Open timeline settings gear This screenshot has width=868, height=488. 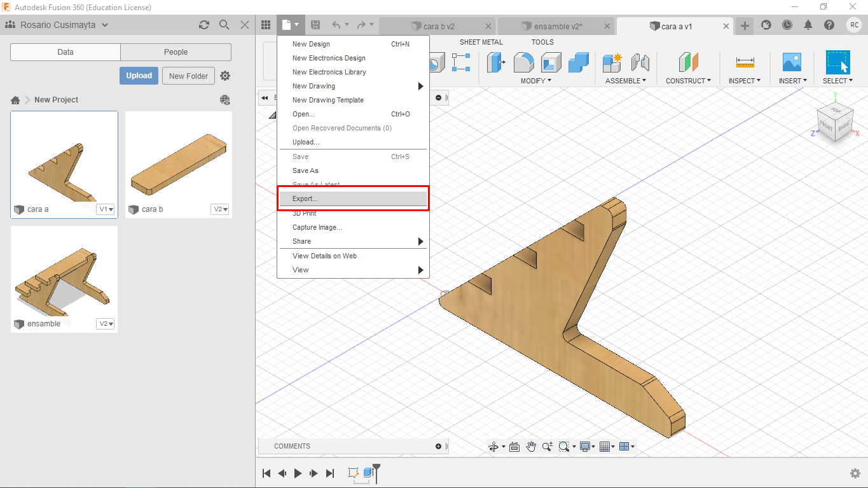855,473
